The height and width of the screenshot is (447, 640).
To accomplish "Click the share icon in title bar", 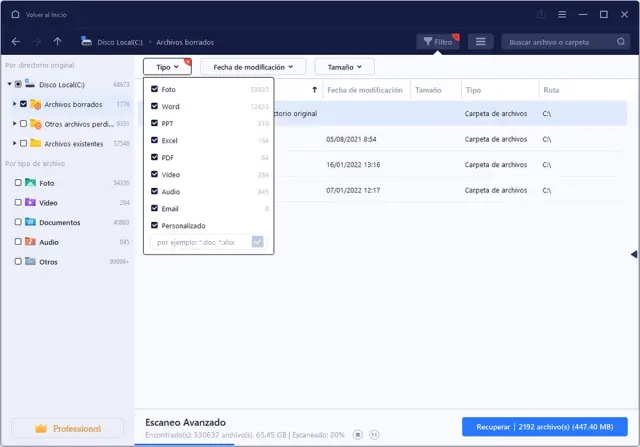I will [x=541, y=14].
